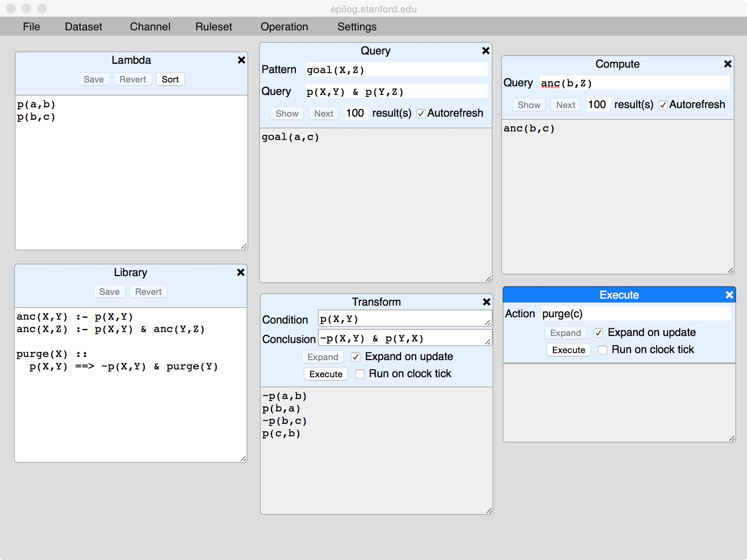Screen dimensions: 747x560
Task: Toggle Autorefresh in the Compute panel
Action: [663, 105]
